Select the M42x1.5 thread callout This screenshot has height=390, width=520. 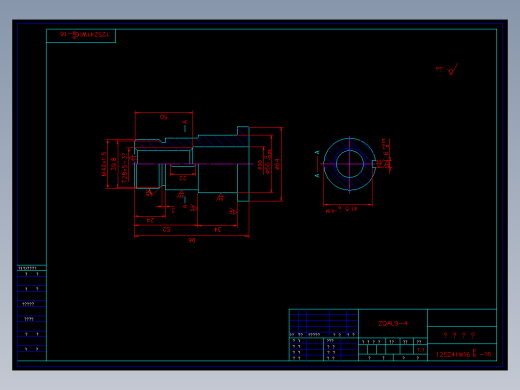[104, 164]
